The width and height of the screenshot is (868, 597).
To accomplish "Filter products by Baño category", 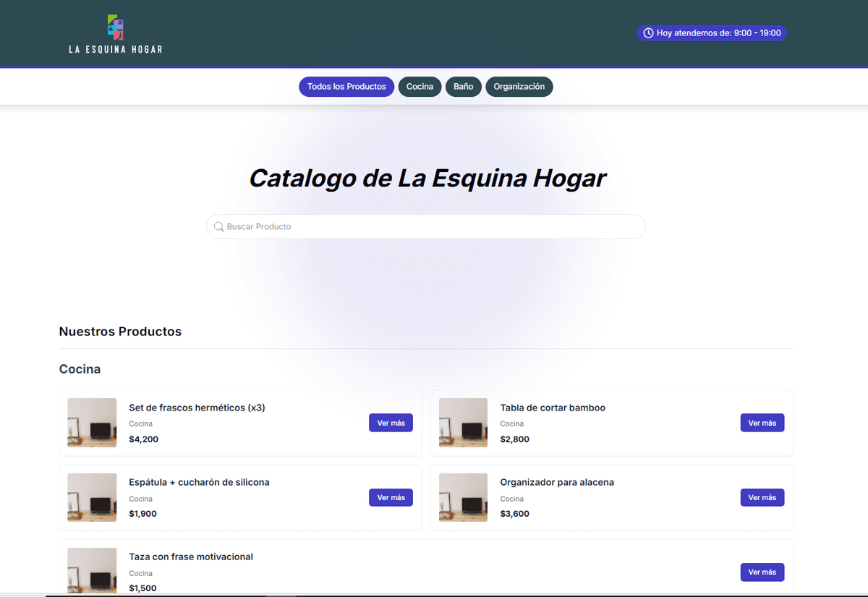I will 463,86.
